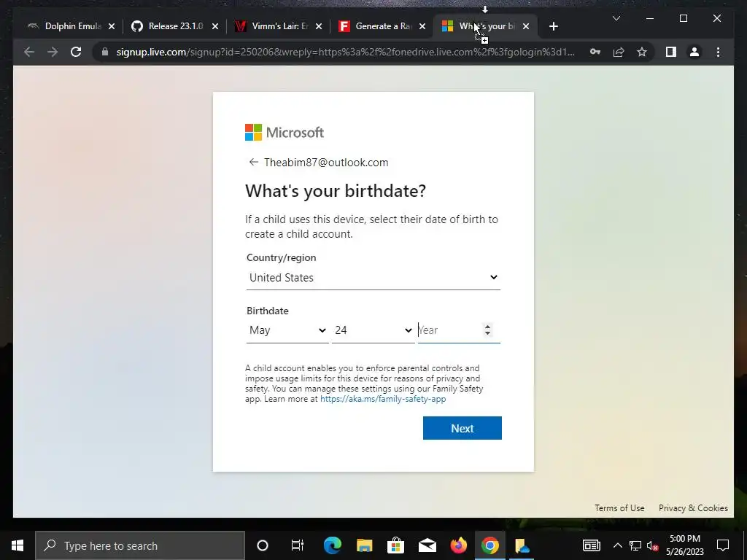Launch Microsoft Edge from the taskbar

333,545
